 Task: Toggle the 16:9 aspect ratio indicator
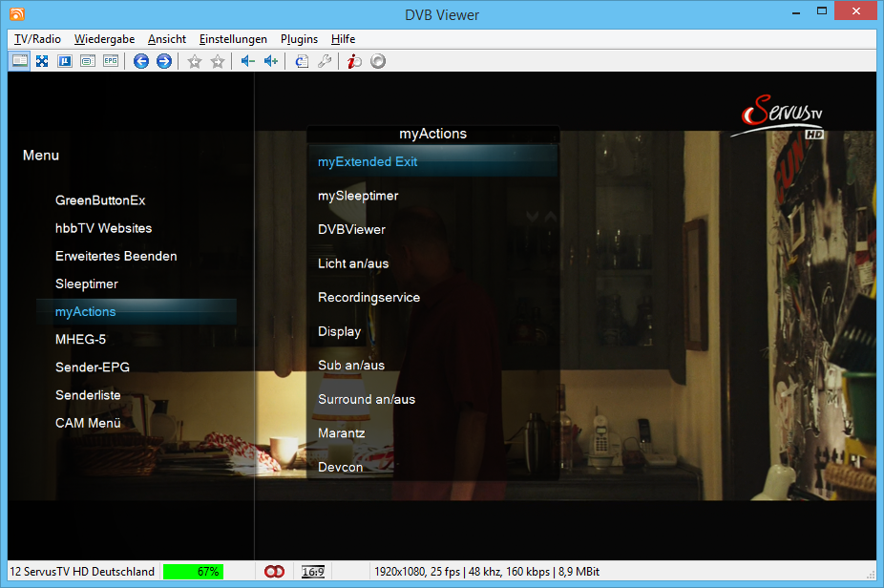pyautogui.click(x=313, y=572)
